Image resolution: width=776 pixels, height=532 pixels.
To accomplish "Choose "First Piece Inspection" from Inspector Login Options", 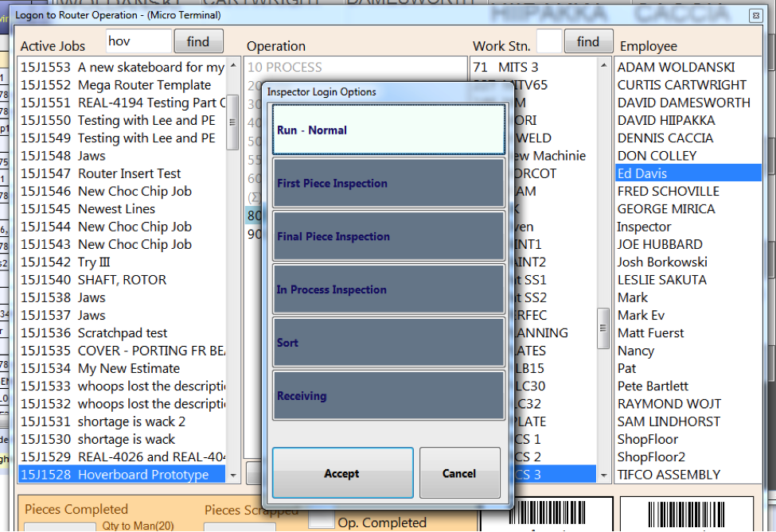I will pyautogui.click(x=388, y=182).
